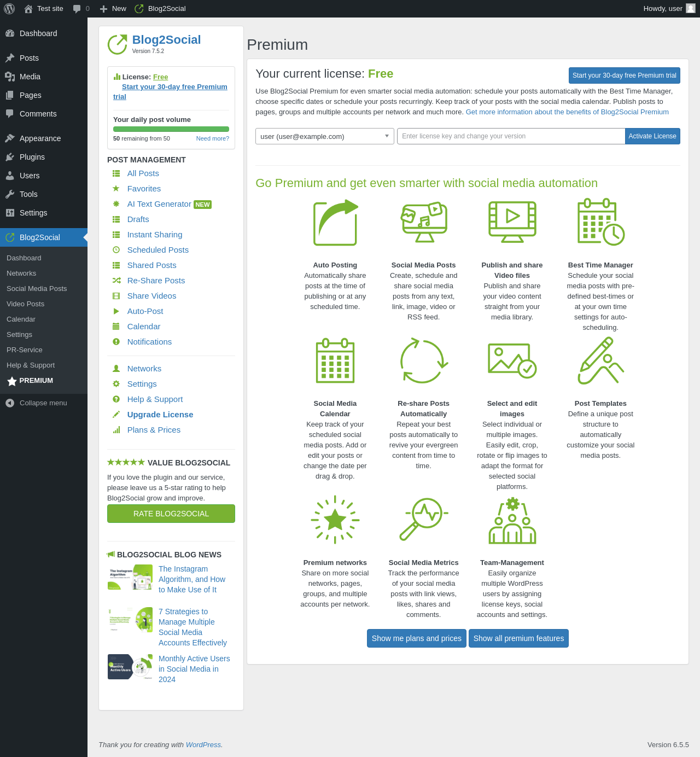
Task: Start the 30-day free Premium trial button
Action: coord(625,75)
